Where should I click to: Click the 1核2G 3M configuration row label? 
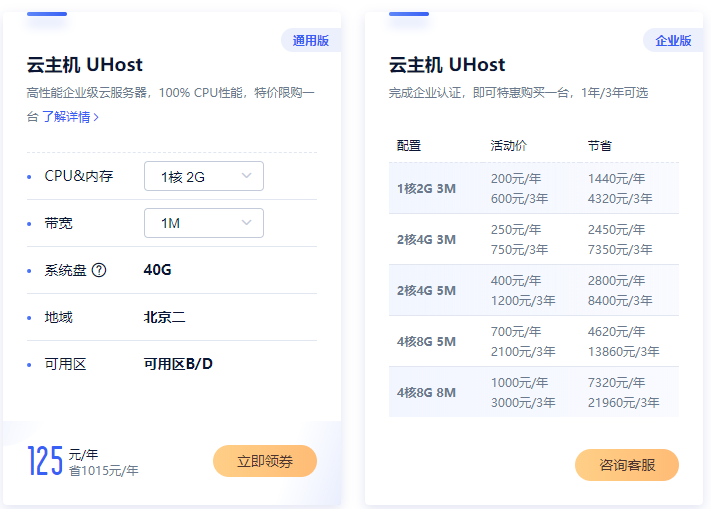coord(426,189)
